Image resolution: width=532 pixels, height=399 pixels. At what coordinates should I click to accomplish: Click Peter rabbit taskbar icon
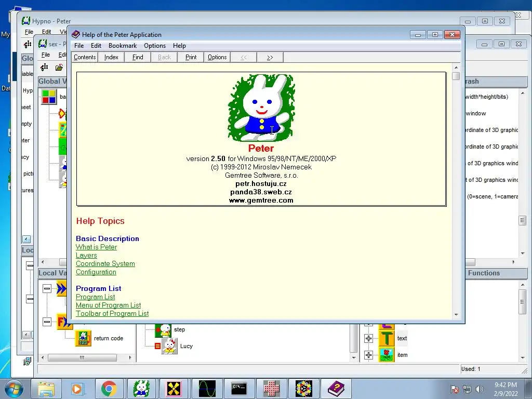pyautogui.click(x=141, y=389)
